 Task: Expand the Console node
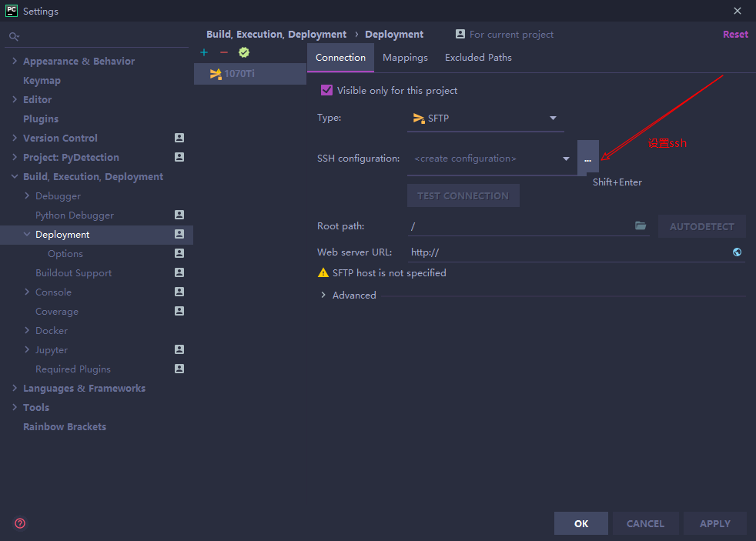click(27, 292)
